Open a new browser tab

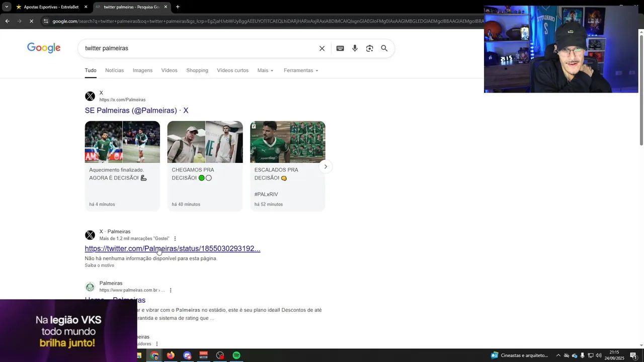pos(178,7)
